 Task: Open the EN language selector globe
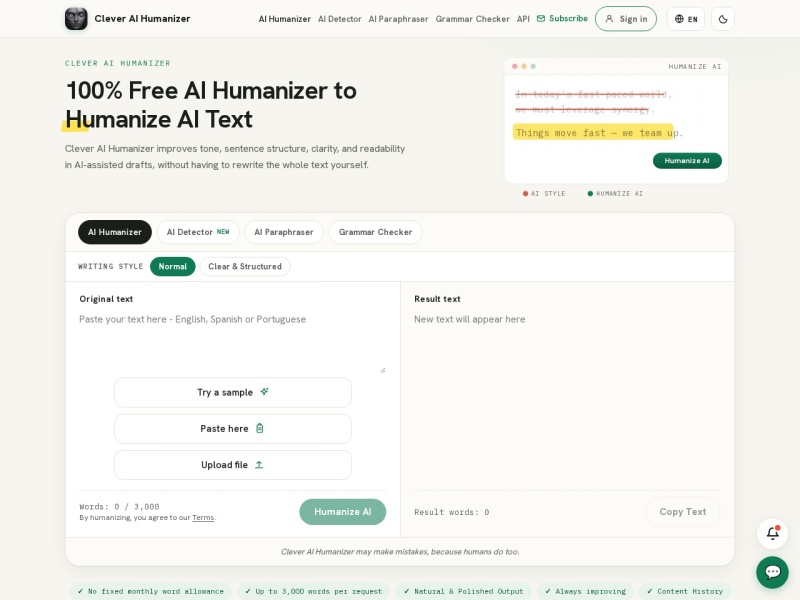coord(679,19)
